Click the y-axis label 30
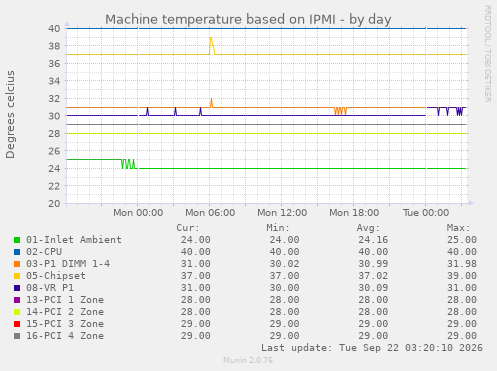 54,116
